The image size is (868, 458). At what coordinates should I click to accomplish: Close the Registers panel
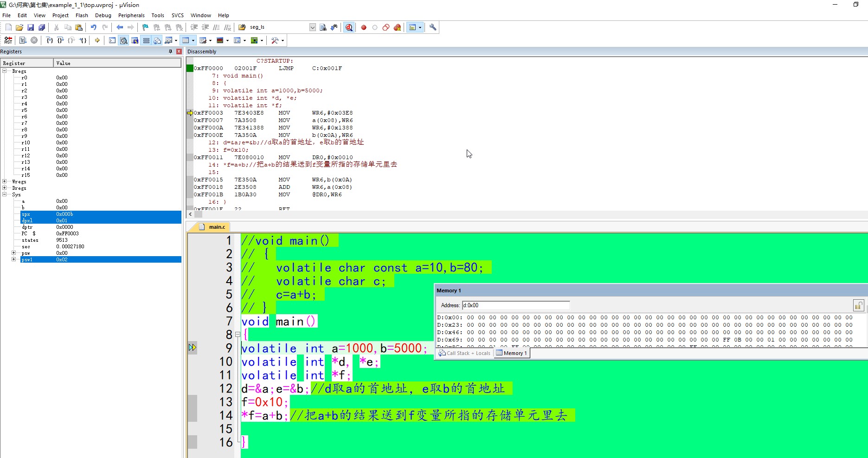click(x=179, y=52)
